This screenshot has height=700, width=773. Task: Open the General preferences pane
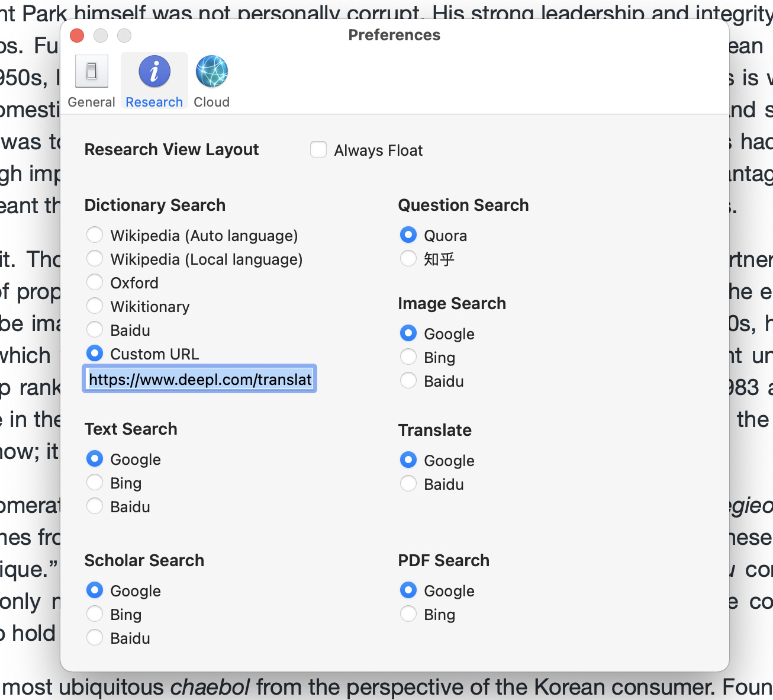coord(91,81)
